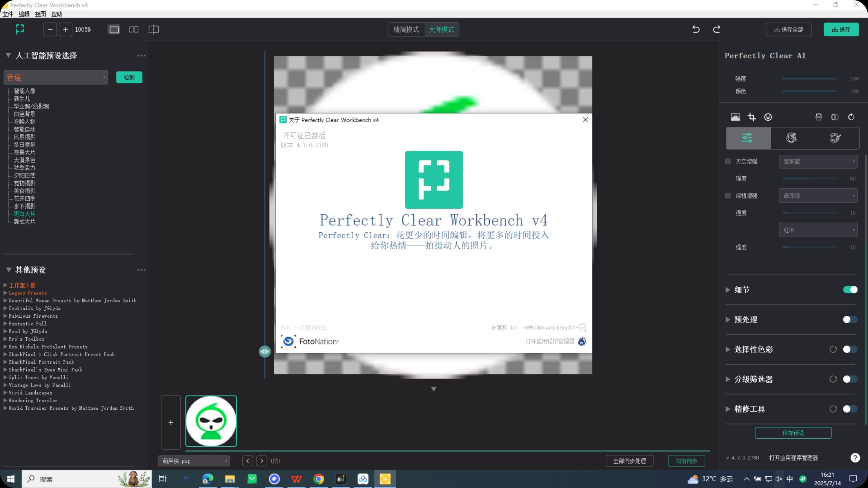This screenshot has width=868, height=488.
Task: Enable the 绿植增强 checkbox
Action: pyautogui.click(x=728, y=196)
